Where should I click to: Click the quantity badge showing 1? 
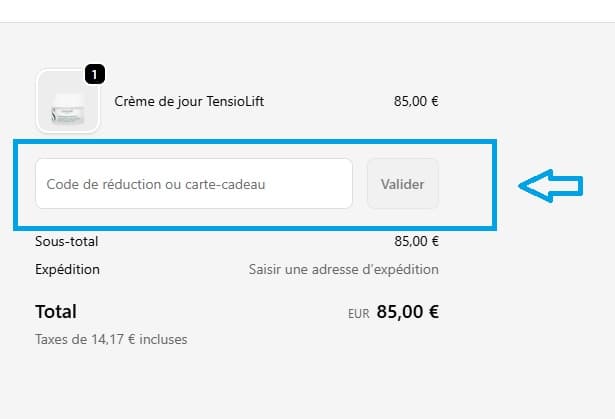point(93,74)
